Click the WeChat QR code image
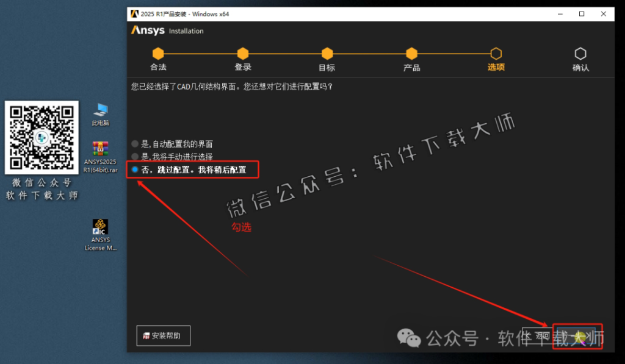The height and width of the screenshot is (364, 625). (41, 138)
